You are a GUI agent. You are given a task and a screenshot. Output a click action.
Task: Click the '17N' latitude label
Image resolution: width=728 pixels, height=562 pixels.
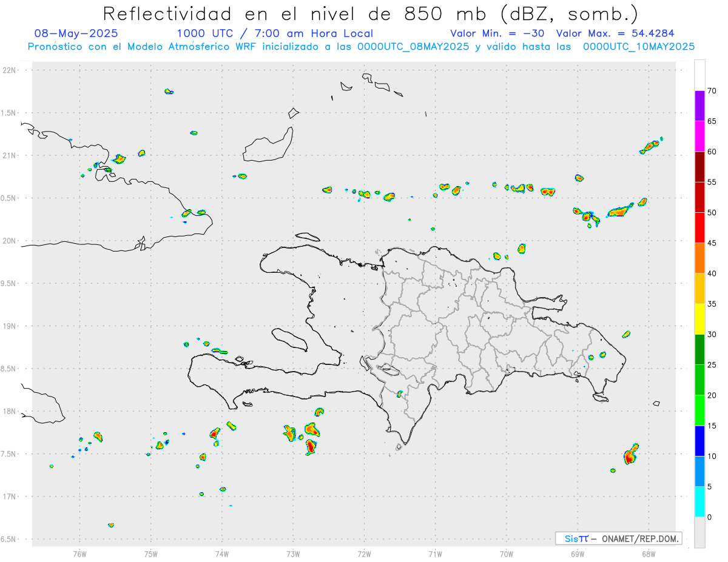coord(10,497)
